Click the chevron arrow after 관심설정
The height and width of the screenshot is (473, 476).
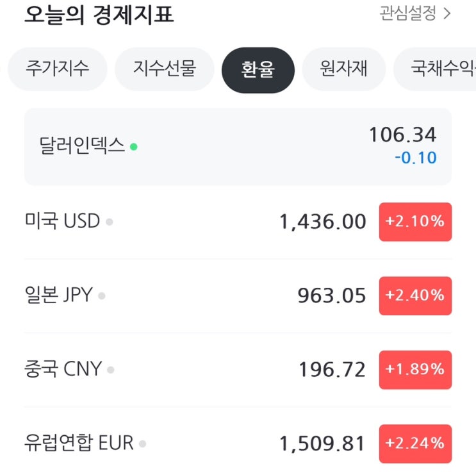(447, 13)
